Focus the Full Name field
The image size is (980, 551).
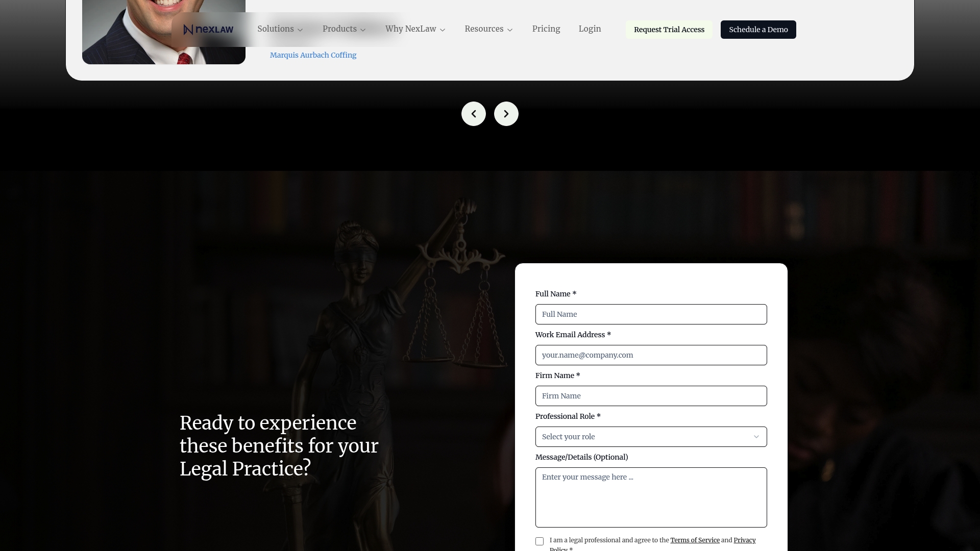(x=651, y=314)
